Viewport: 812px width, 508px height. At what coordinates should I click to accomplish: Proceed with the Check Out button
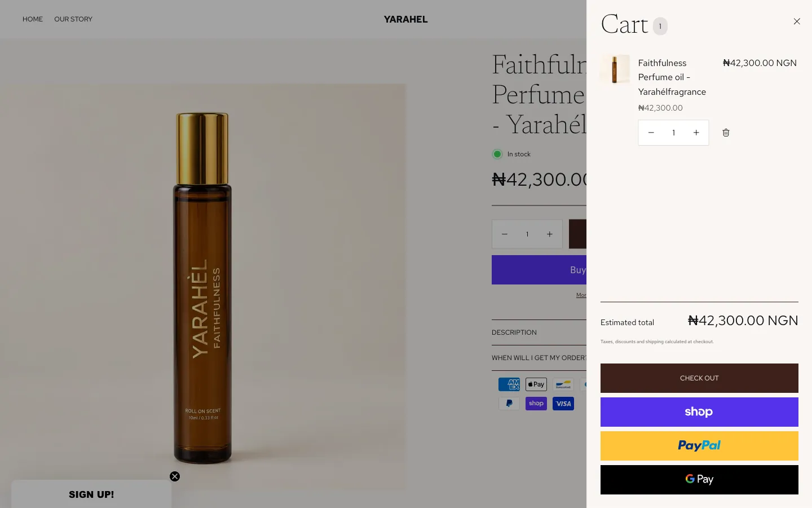point(699,378)
